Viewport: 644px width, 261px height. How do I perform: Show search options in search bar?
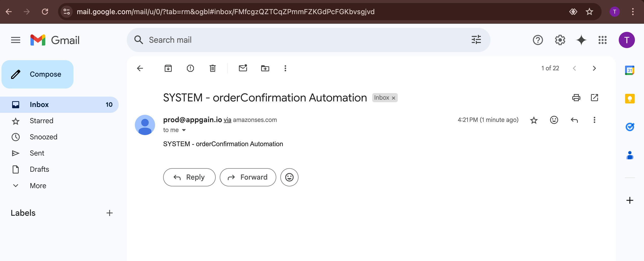pos(476,40)
